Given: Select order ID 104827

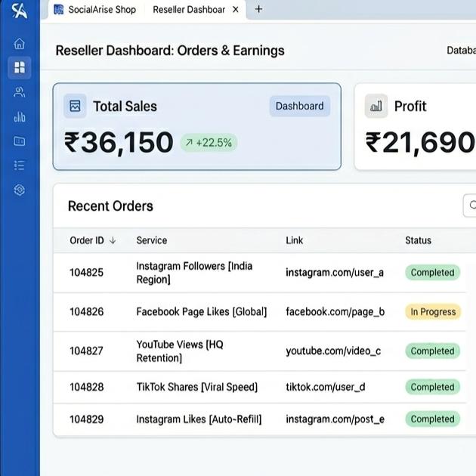Looking at the screenshot, I should [x=87, y=351].
